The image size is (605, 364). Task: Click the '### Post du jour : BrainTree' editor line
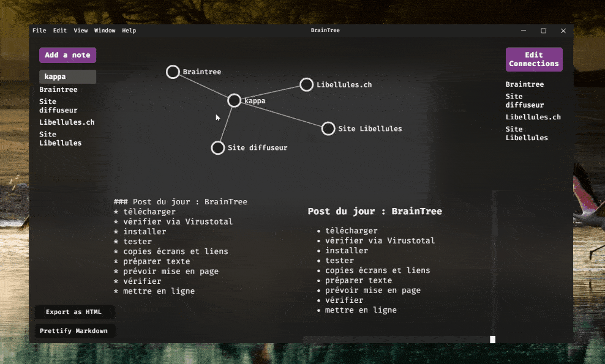click(x=181, y=202)
